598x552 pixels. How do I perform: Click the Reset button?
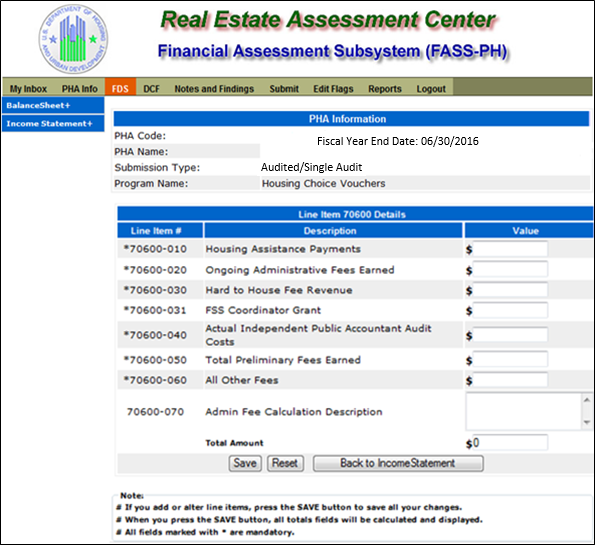pyautogui.click(x=285, y=464)
